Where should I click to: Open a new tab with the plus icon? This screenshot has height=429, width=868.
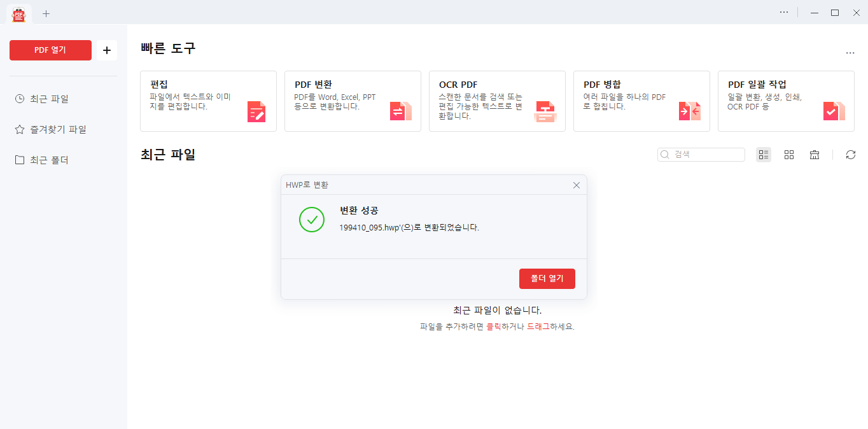[46, 13]
